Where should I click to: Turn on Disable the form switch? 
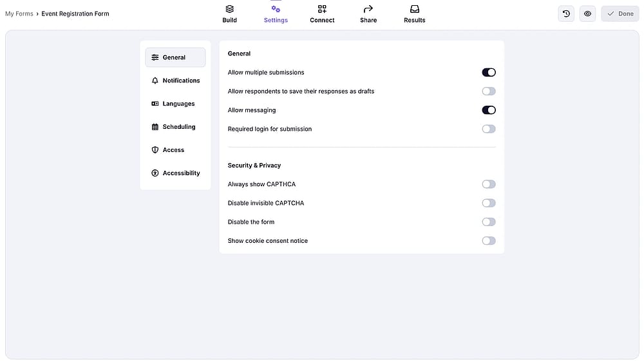489,222
